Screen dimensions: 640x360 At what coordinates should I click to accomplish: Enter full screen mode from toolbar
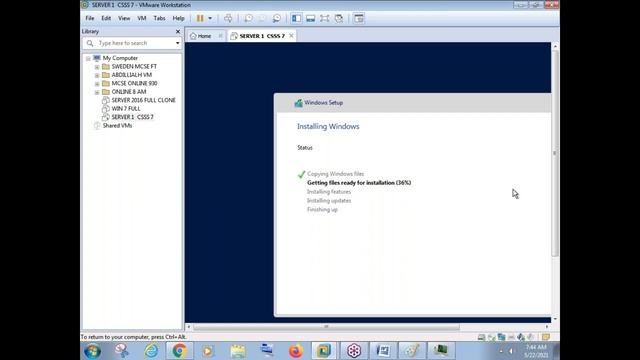(324, 18)
